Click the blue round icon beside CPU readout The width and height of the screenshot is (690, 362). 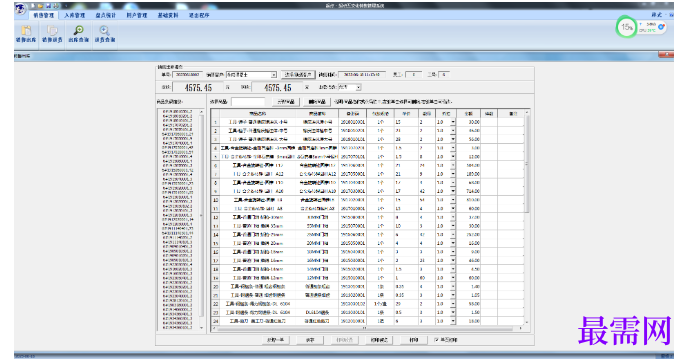tap(661, 27)
